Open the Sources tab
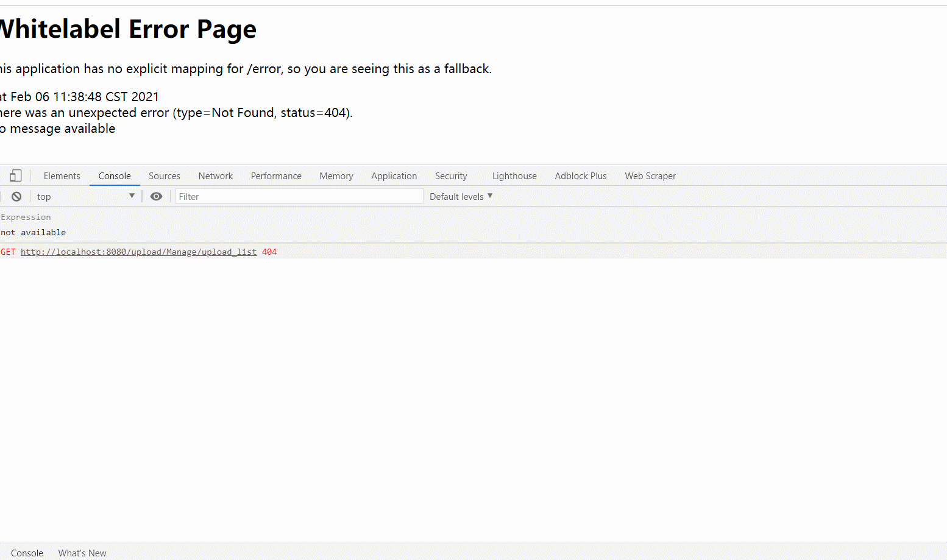Image resolution: width=947 pixels, height=560 pixels. (165, 175)
